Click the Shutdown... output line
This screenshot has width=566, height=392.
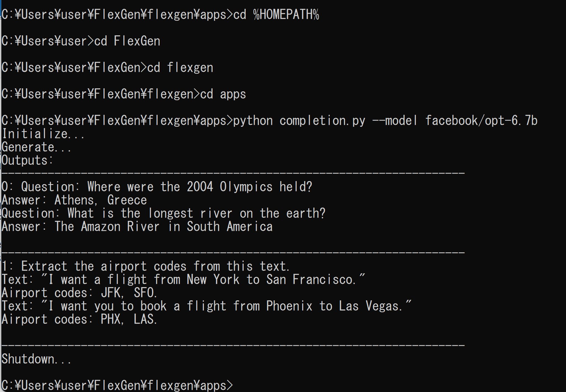pyautogui.click(x=36, y=359)
